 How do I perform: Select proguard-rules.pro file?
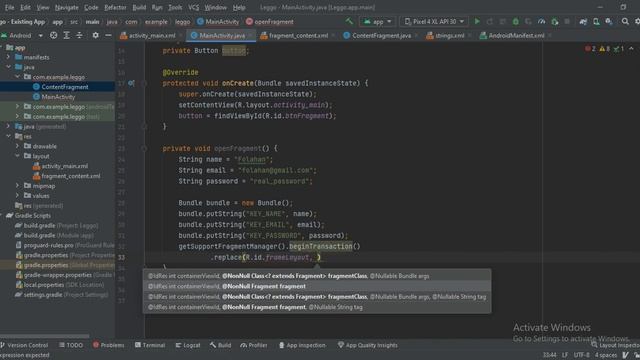coord(49,245)
